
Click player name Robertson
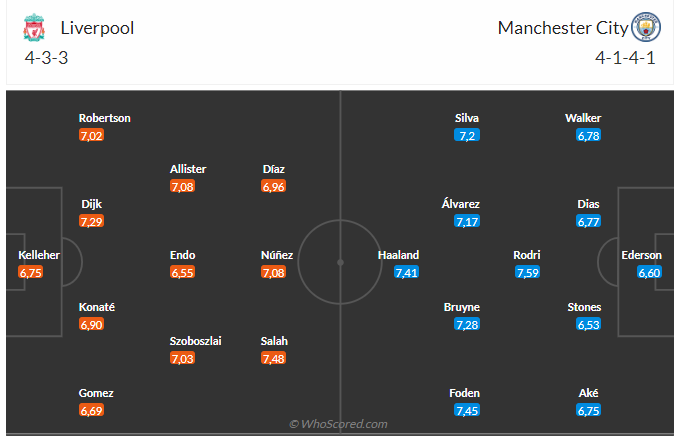tap(105, 117)
